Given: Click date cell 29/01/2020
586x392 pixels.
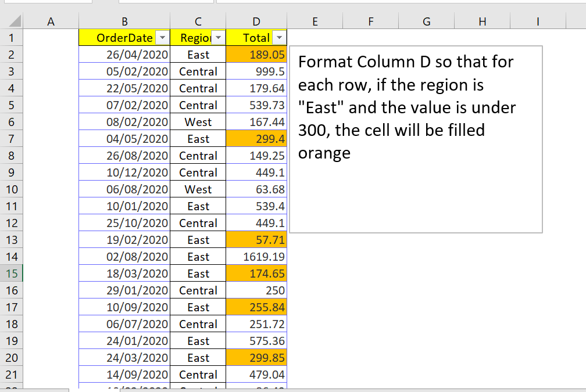Looking at the screenshot, I should click(124, 290).
